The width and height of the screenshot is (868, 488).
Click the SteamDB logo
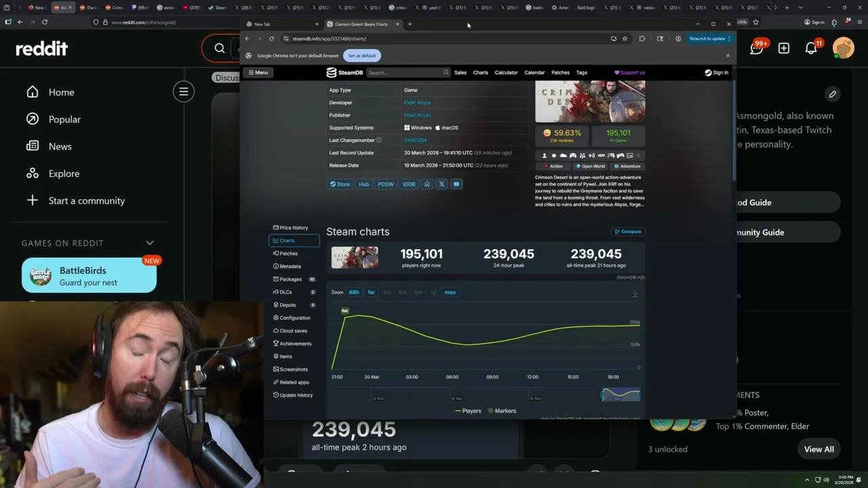(x=344, y=73)
